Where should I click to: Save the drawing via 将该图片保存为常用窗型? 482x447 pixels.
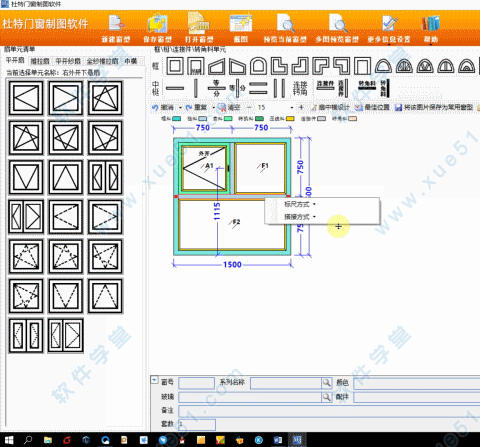click(434, 107)
